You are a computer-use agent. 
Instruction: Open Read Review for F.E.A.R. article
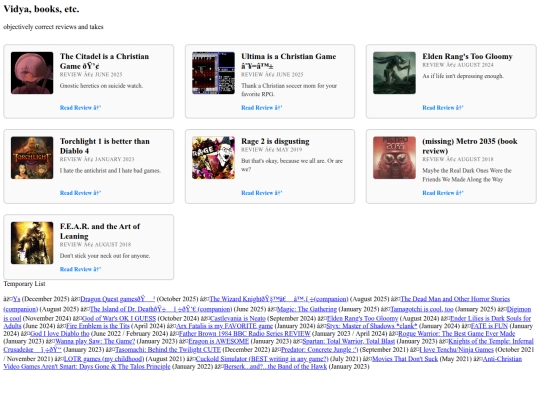click(80, 269)
